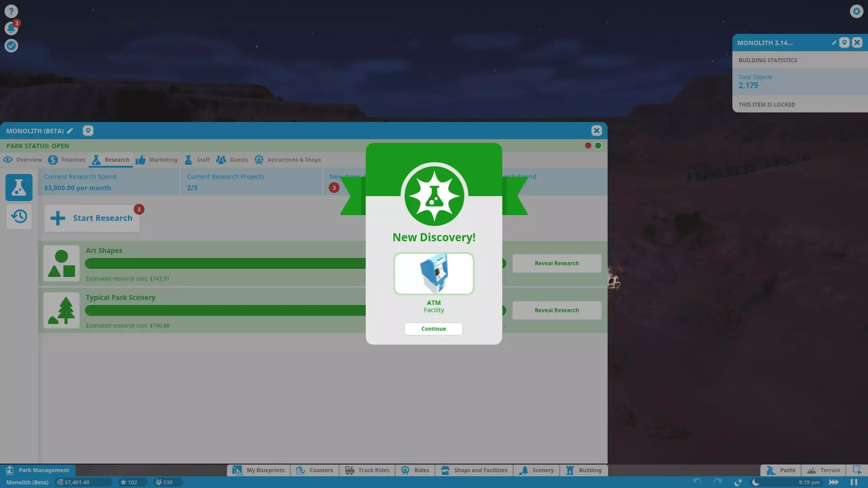Open the Terrain tool

[x=824, y=470]
